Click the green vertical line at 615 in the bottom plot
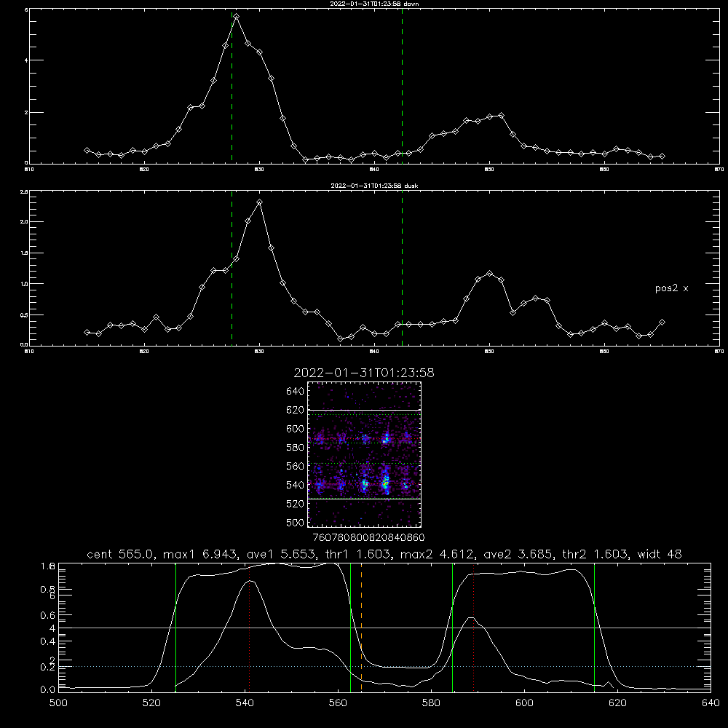The height and width of the screenshot is (728, 728). point(594,627)
